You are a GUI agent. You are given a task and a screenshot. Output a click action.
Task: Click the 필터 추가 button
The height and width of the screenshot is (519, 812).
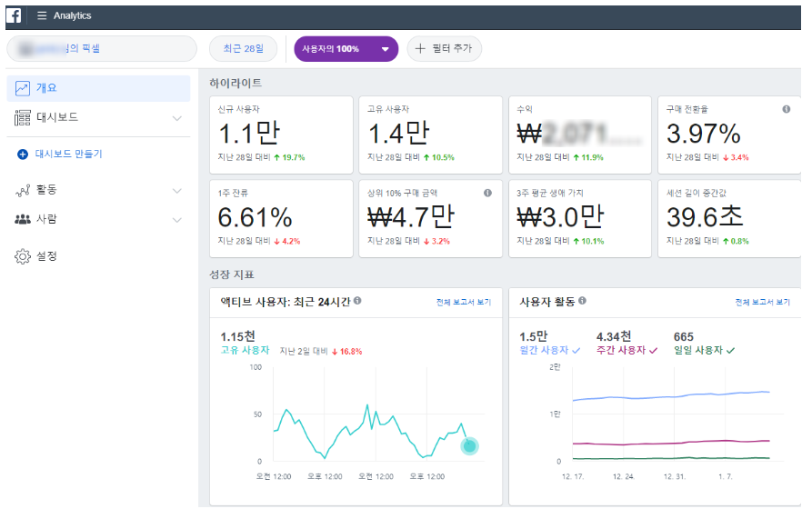click(x=445, y=49)
